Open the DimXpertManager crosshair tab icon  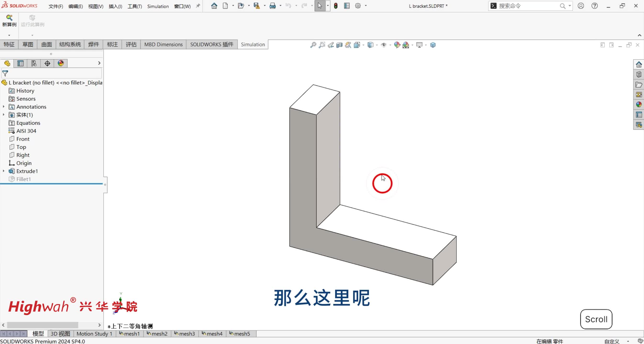pyautogui.click(x=47, y=63)
